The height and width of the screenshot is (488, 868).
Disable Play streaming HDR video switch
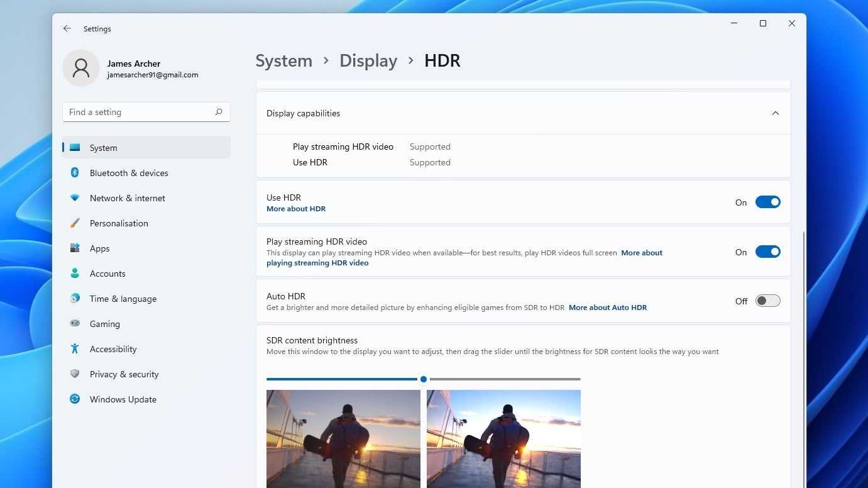[x=767, y=252]
